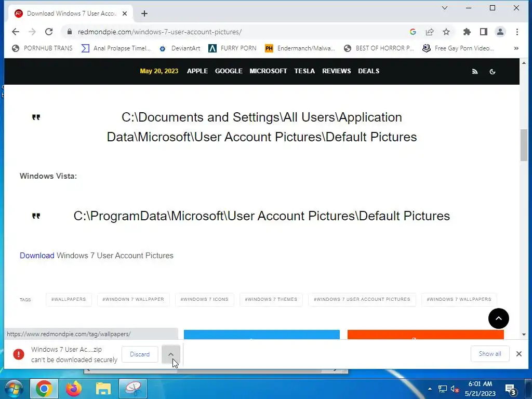The height and width of the screenshot is (399, 532).
Task: Open the Windows Start button
Action: (13, 389)
